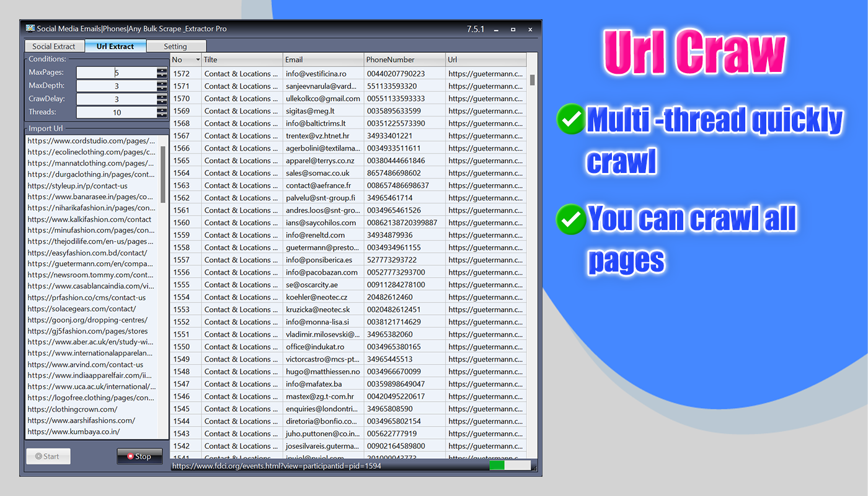
Task: Increase Threads count with the up arrow
Action: pyautogui.click(x=162, y=109)
